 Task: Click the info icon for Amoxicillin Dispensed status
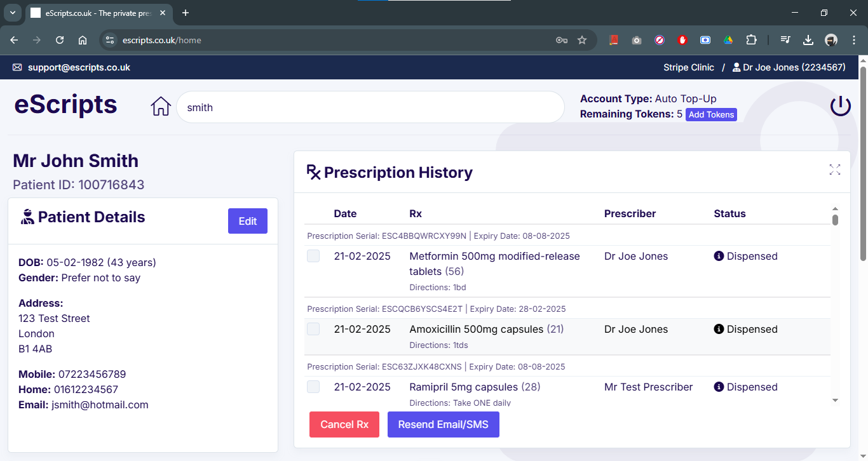click(719, 329)
